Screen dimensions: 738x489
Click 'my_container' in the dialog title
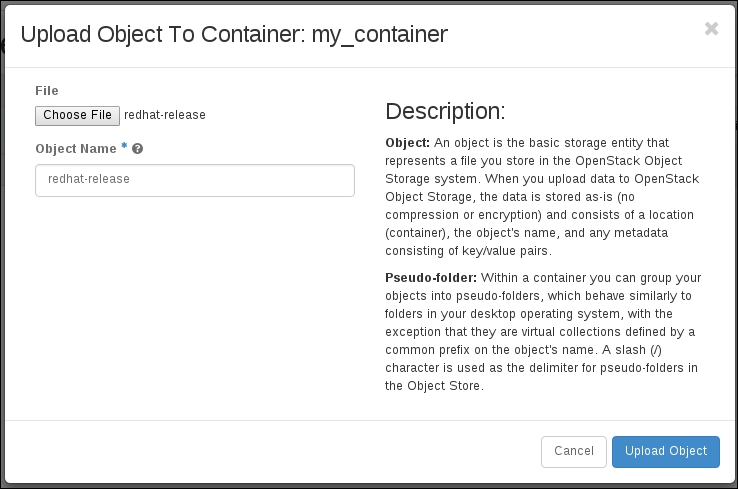coord(379,34)
